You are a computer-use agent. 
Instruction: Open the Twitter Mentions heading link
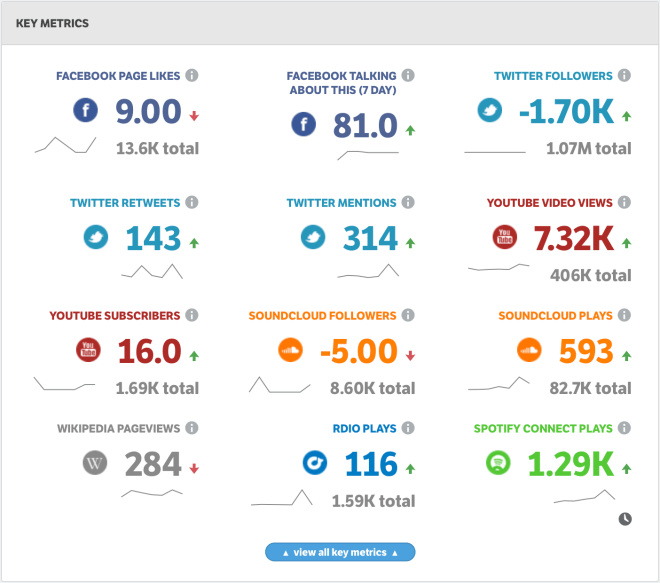point(341,203)
